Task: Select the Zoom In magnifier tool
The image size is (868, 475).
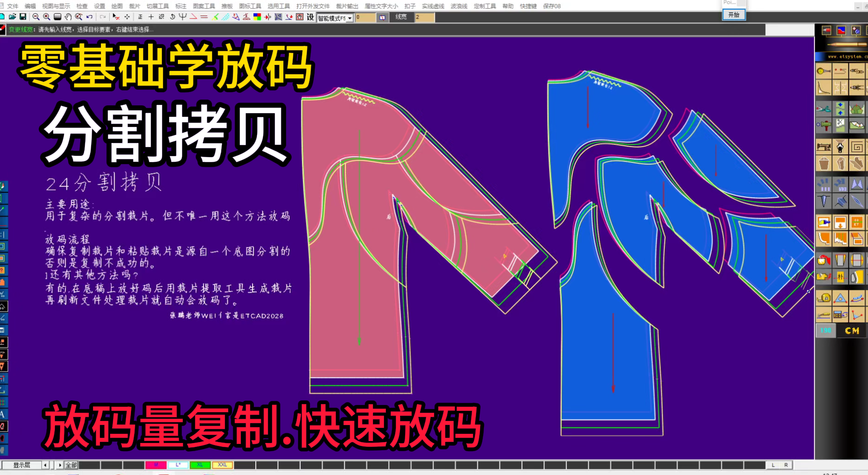Action: pos(46,17)
